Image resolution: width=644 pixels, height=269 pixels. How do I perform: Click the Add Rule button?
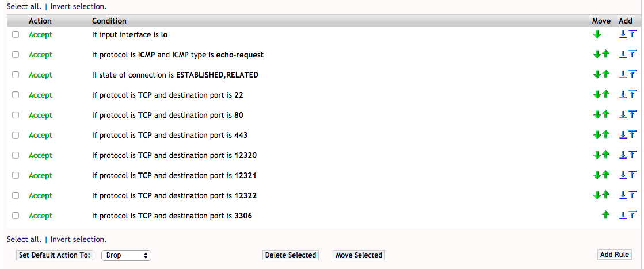click(x=615, y=255)
